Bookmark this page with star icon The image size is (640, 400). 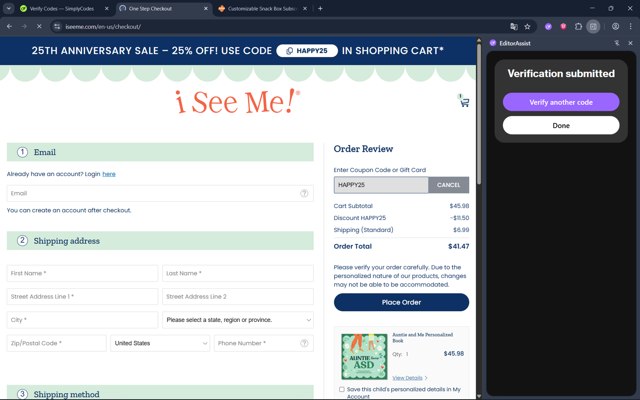coord(527,27)
